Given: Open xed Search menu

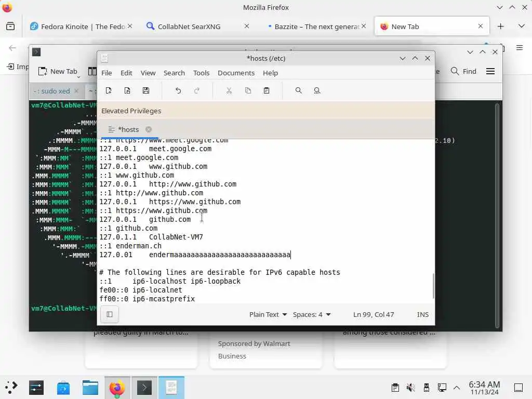Looking at the screenshot, I should tap(174, 73).
